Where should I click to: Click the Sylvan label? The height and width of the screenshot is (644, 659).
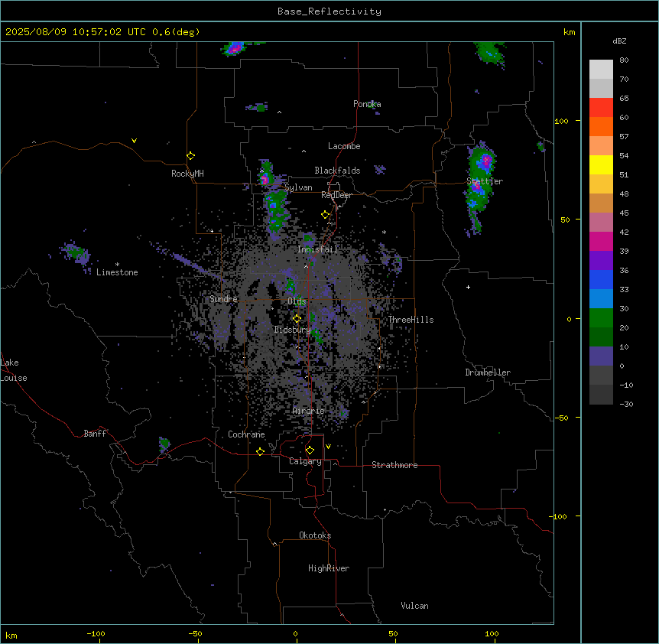(298, 187)
